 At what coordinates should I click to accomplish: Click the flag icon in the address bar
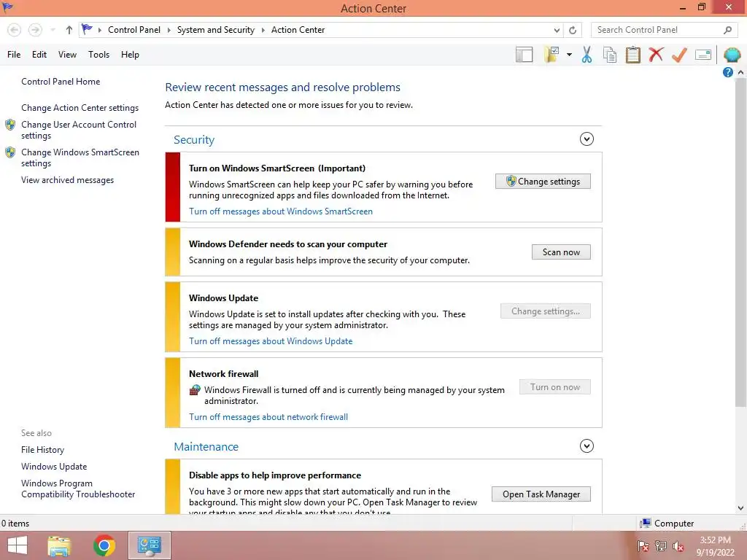[x=87, y=29]
